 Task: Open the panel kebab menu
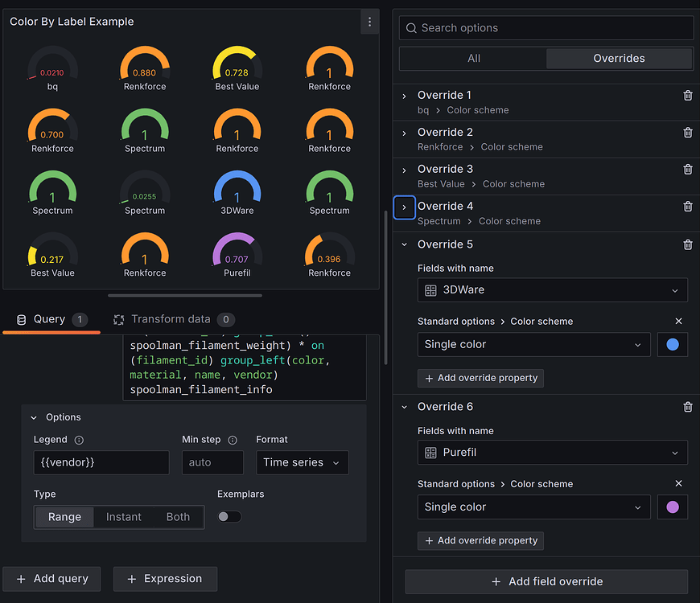coord(369,22)
